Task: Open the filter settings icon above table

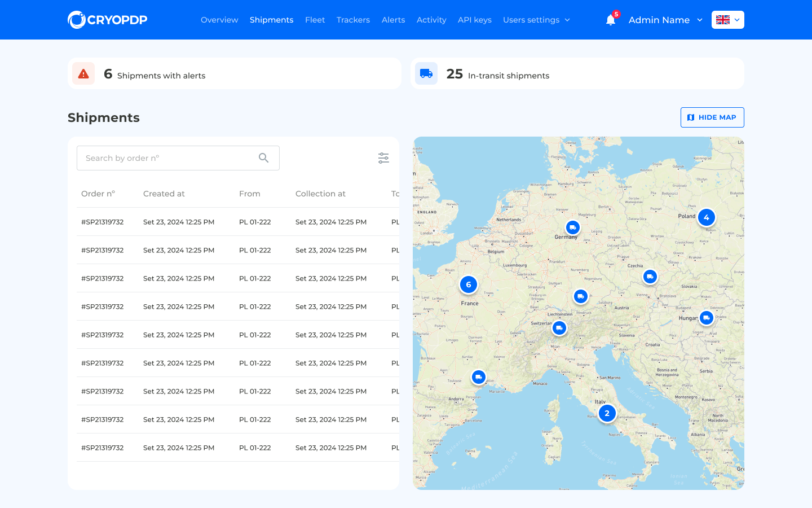Action: click(383, 158)
